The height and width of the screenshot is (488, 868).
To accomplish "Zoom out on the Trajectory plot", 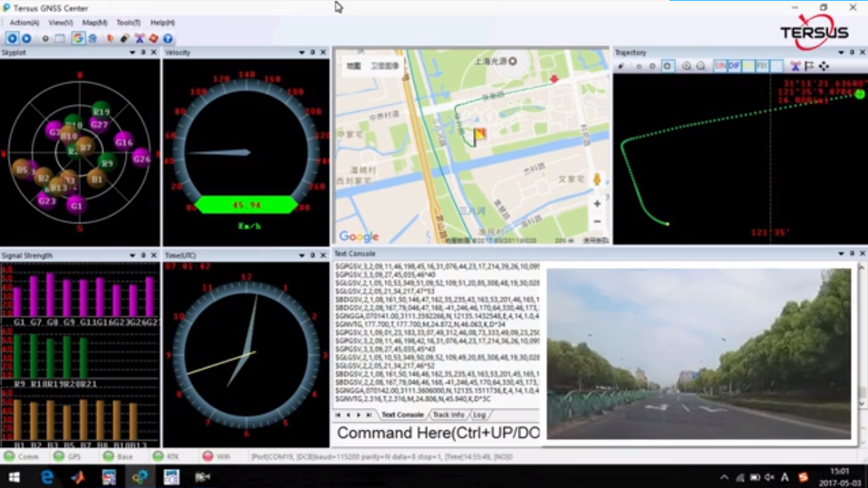I will 700,66.
